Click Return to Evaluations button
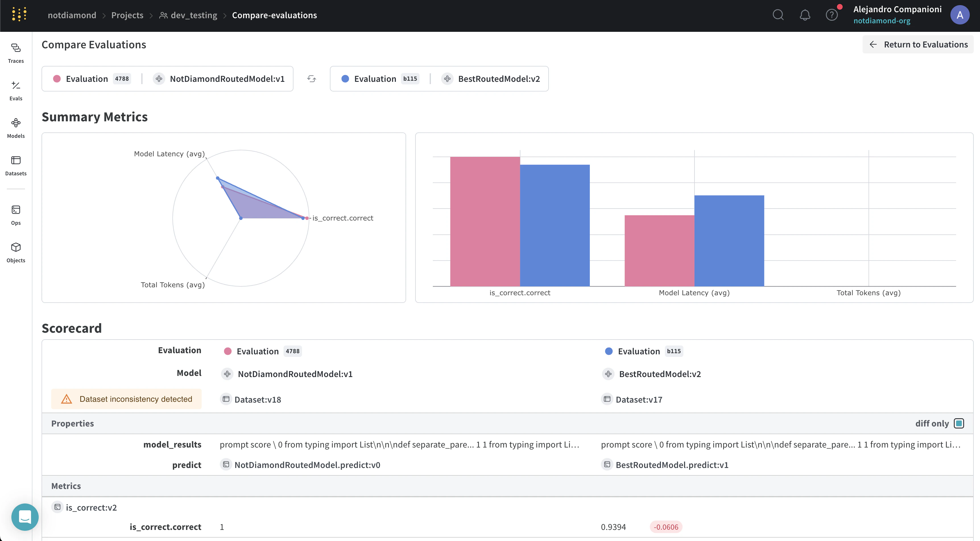Image resolution: width=980 pixels, height=541 pixels. [918, 45]
